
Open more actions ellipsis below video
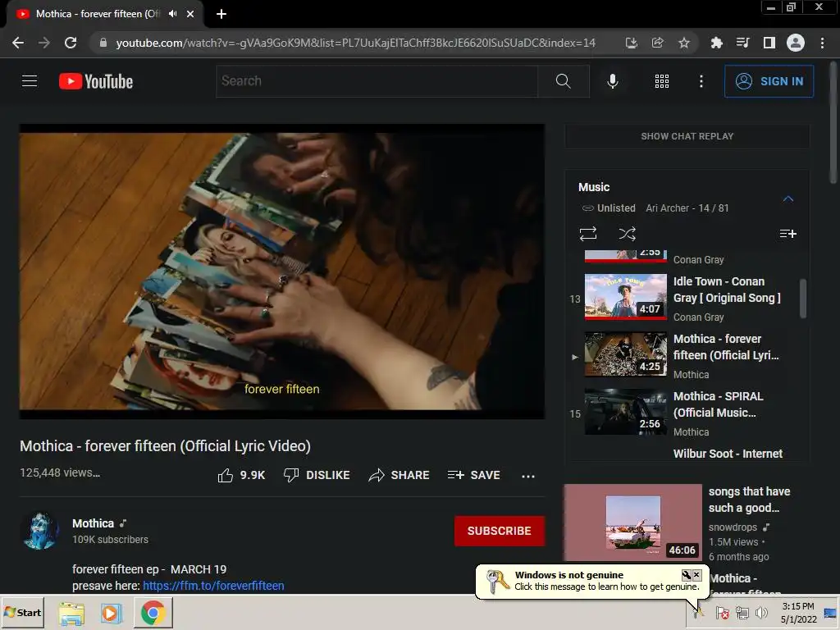(528, 476)
